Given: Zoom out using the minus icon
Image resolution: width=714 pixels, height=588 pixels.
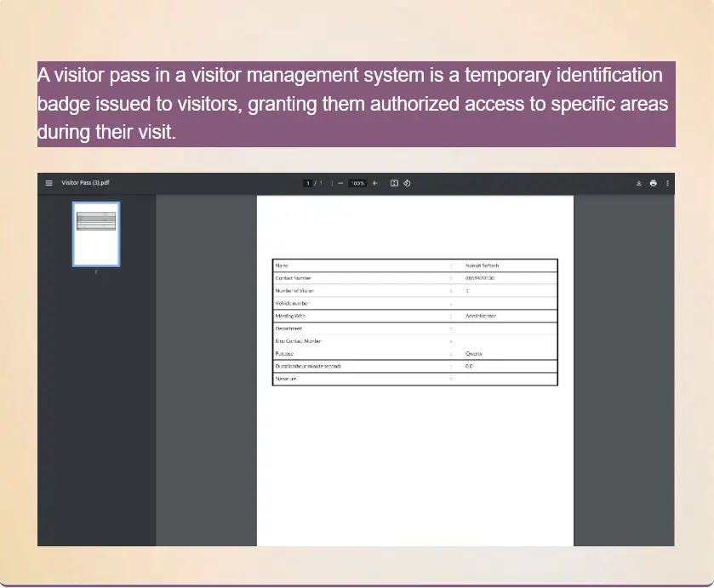Looking at the screenshot, I should [x=340, y=183].
